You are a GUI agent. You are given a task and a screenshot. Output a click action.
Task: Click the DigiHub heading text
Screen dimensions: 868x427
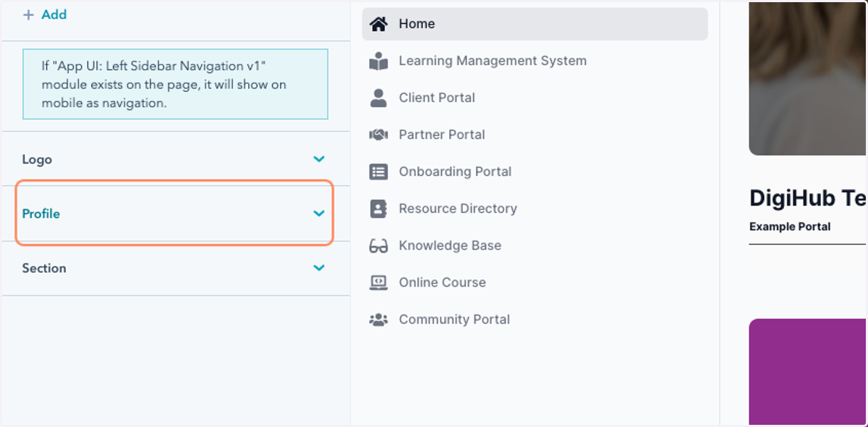807,198
